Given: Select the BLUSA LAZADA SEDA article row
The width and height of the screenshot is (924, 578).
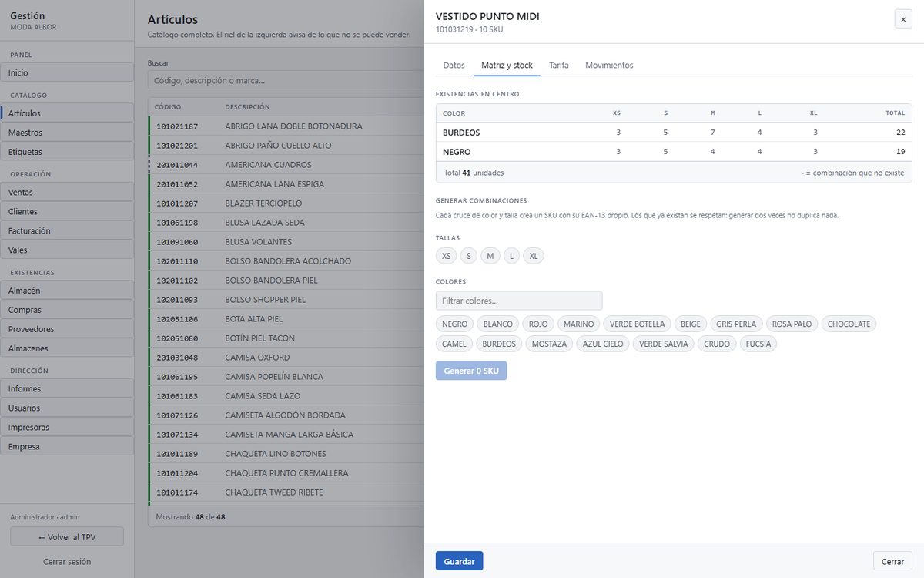Looking at the screenshot, I should click(x=286, y=223).
